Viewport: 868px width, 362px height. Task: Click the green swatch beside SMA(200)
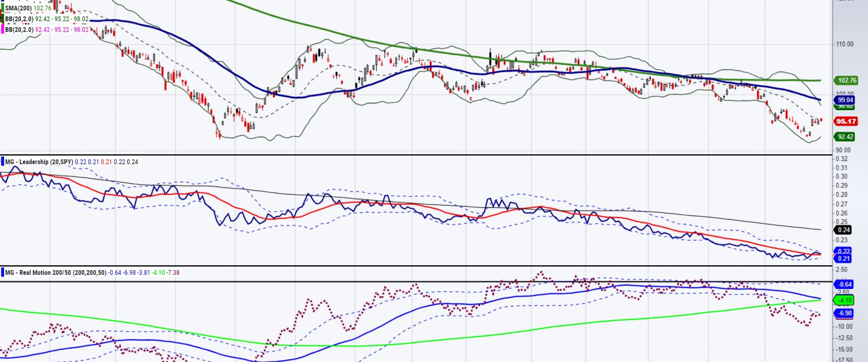pyautogui.click(x=2, y=8)
